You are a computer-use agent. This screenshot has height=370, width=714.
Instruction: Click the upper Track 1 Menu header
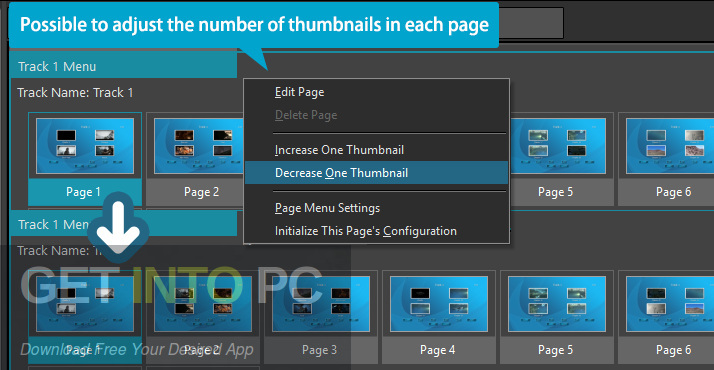pos(123,66)
